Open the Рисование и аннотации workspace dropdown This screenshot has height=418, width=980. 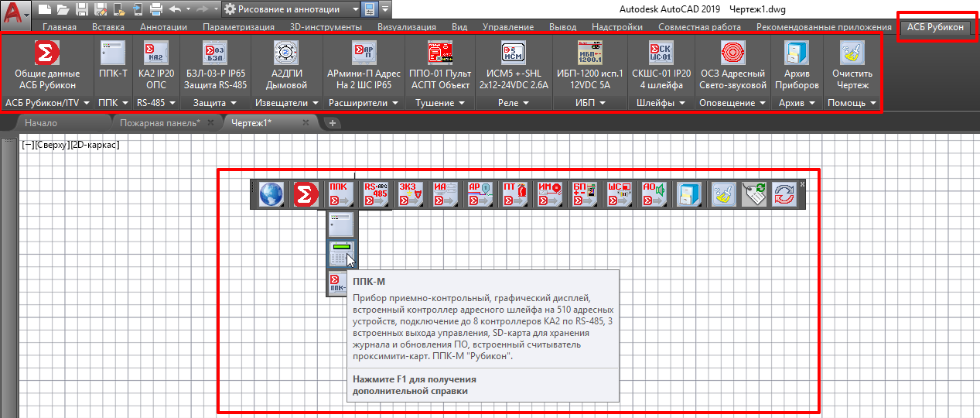pos(291,9)
